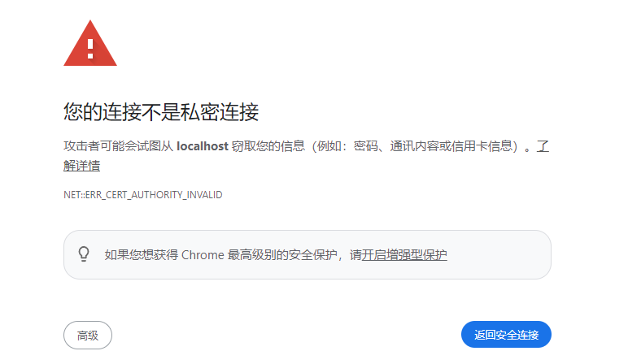The width and height of the screenshot is (628, 364).
Task: Click the 通讯内容 word in the description
Action: click(x=414, y=146)
